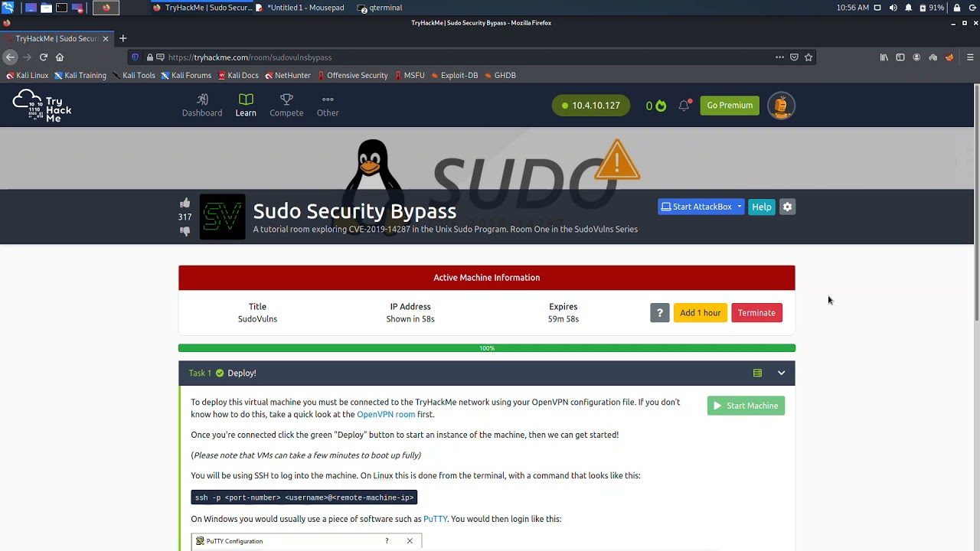Switch to TryHackMe Firefox taskbar window

click(201, 8)
